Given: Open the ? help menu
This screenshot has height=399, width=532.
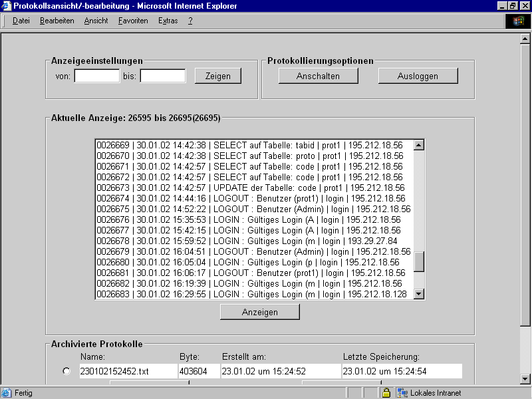Looking at the screenshot, I should [x=190, y=21].
